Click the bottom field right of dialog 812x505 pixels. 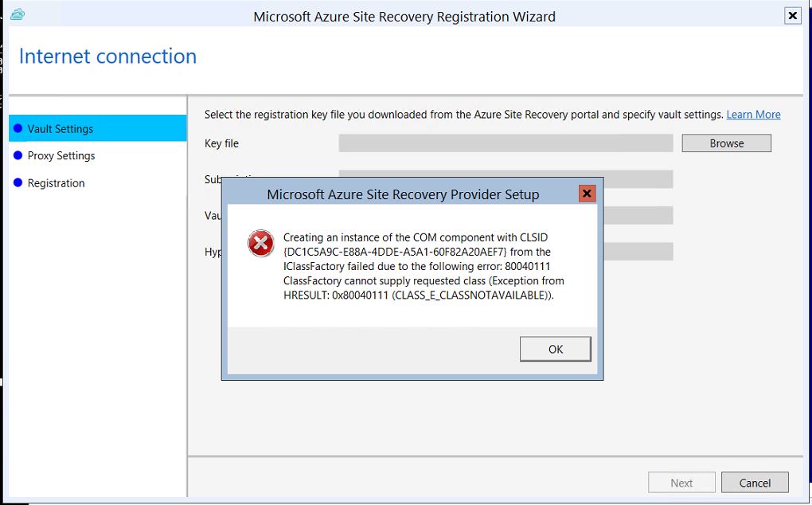(x=638, y=252)
